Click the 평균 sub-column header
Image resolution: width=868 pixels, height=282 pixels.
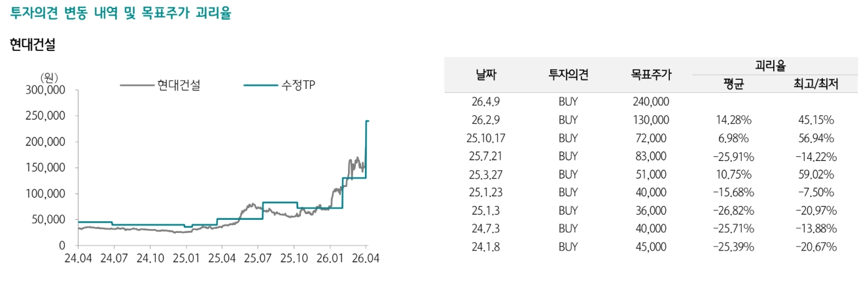733,84
